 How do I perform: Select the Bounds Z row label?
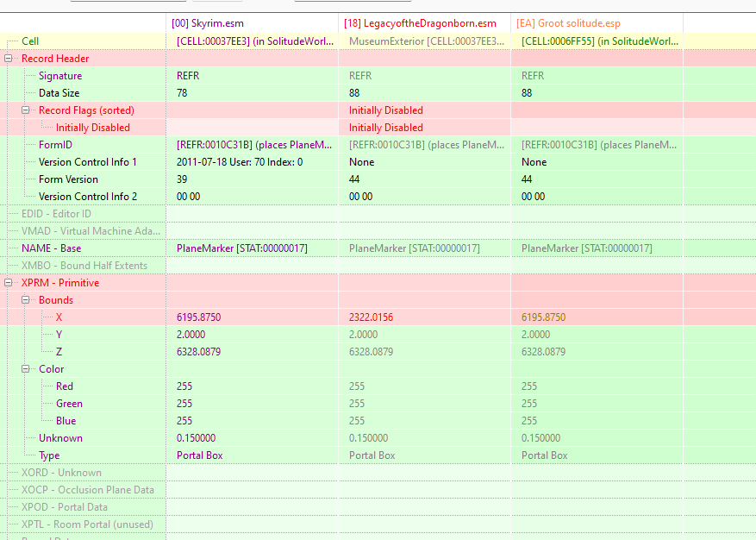59,352
